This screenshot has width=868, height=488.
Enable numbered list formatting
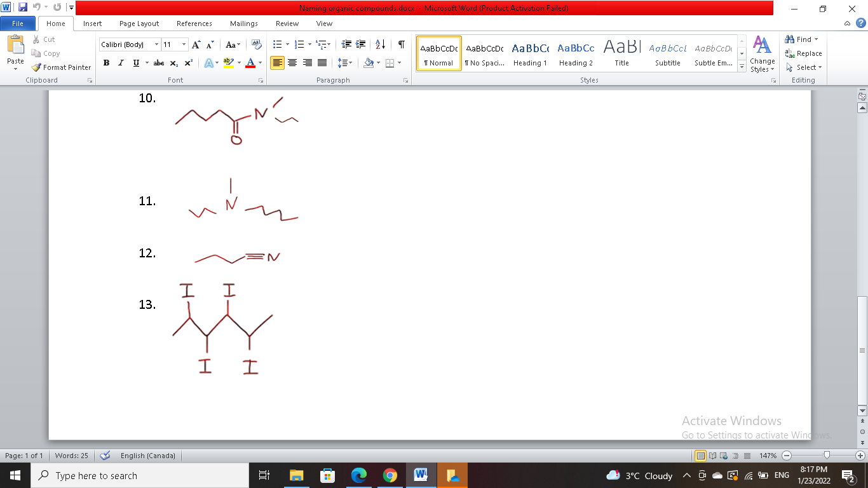299,45
